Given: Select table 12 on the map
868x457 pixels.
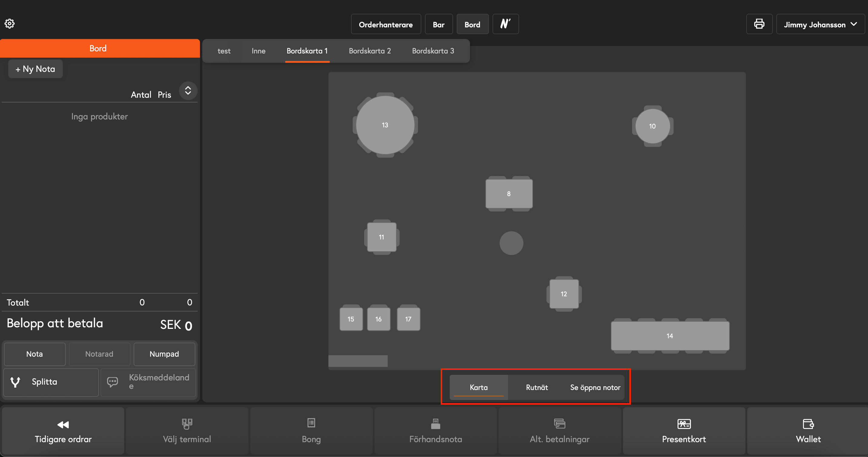Looking at the screenshot, I should [564, 294].
